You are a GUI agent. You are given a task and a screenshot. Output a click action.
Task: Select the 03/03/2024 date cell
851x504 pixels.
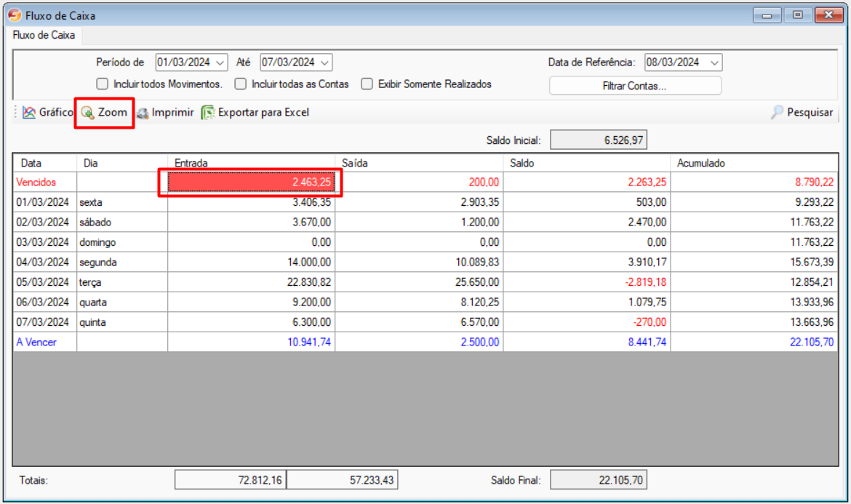pos(45,242)
